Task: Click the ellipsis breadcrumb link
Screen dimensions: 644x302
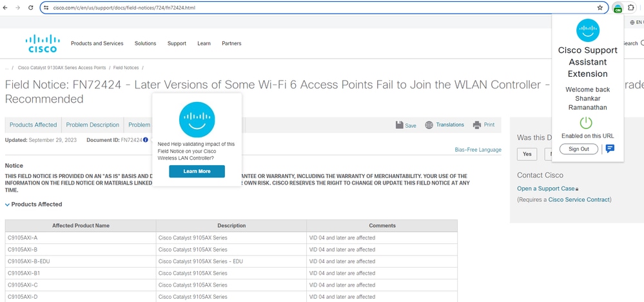Action: (6, 68)
